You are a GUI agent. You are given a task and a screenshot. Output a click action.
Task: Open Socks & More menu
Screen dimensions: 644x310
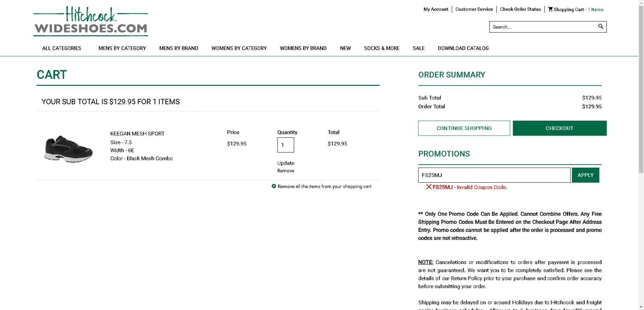tap(382, 48)
